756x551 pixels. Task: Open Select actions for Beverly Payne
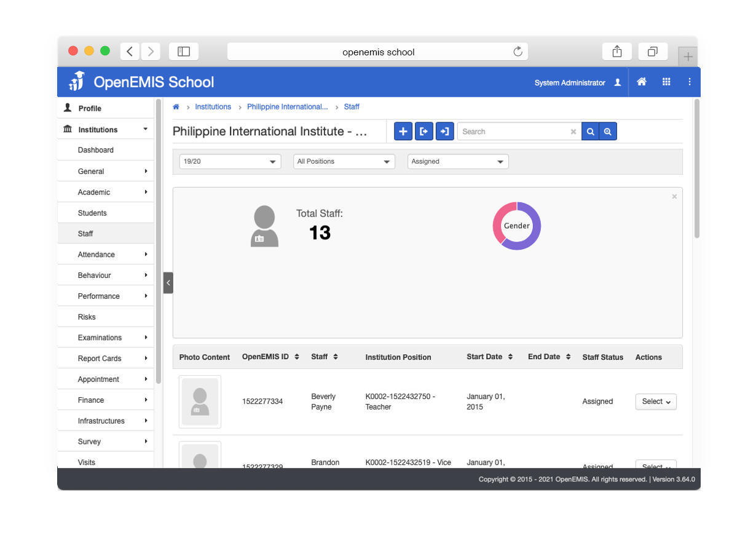[656, 402]
